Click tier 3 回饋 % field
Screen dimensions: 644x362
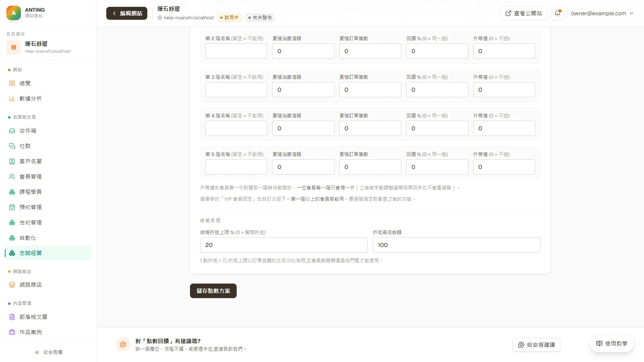coord(437,90)
